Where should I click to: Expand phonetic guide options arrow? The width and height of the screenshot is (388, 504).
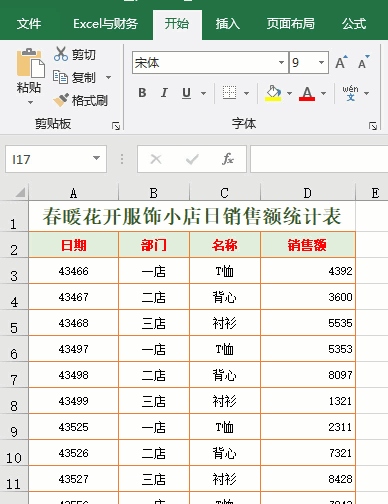click(367, 93)
